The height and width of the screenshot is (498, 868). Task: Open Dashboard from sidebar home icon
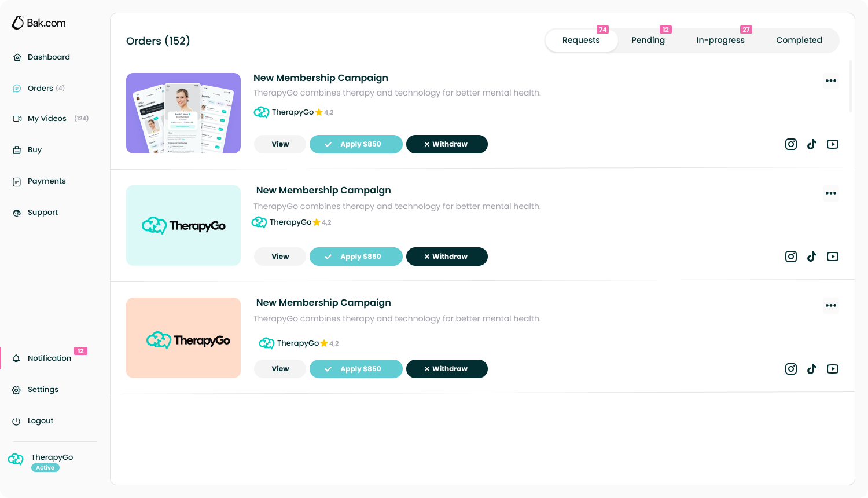click(17, 57)
